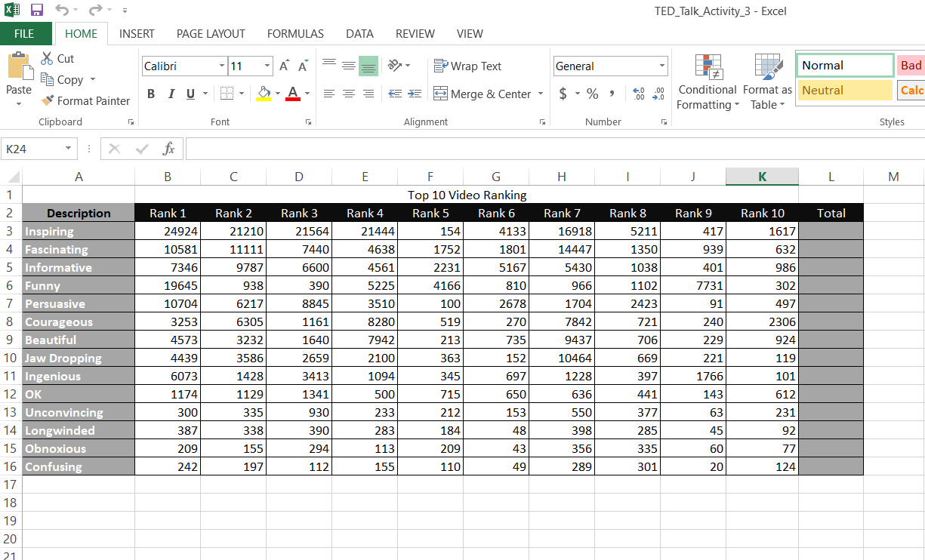The width and height of the screenshot is (925, 560).
Task: Switch to the FORMULAS tab
Action: [295, 33]
